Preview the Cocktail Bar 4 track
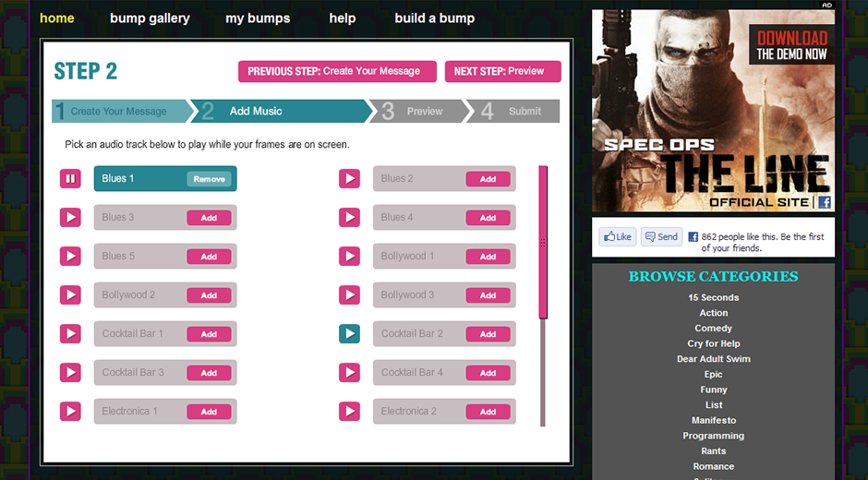This screenshot has height=480, width=868. 349,373
